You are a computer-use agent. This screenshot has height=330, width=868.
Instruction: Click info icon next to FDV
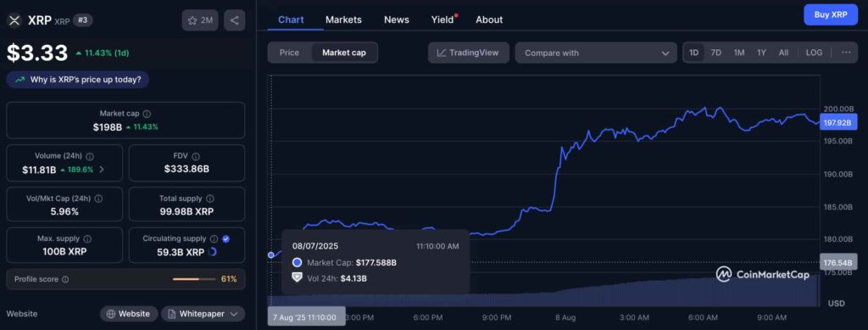(196, 157)
